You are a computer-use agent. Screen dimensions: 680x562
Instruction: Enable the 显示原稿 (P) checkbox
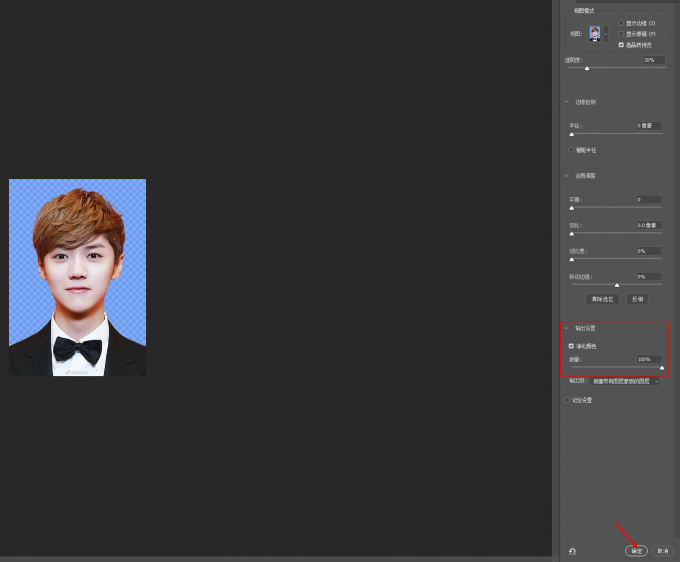(x=621, y=34)
